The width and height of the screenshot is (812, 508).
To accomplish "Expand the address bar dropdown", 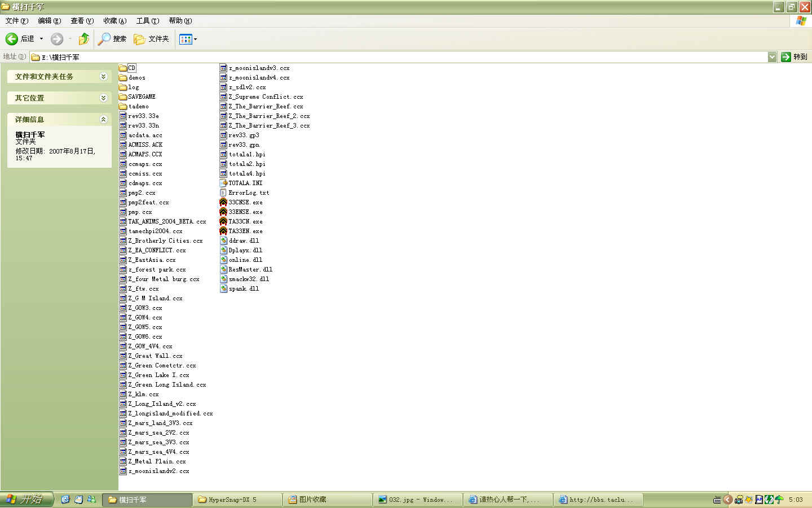I will point(772,57).
